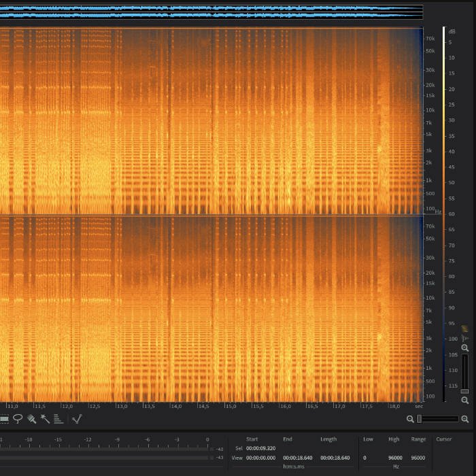
Task: Select the Magic Wand tool
Action: click(45, 419)
